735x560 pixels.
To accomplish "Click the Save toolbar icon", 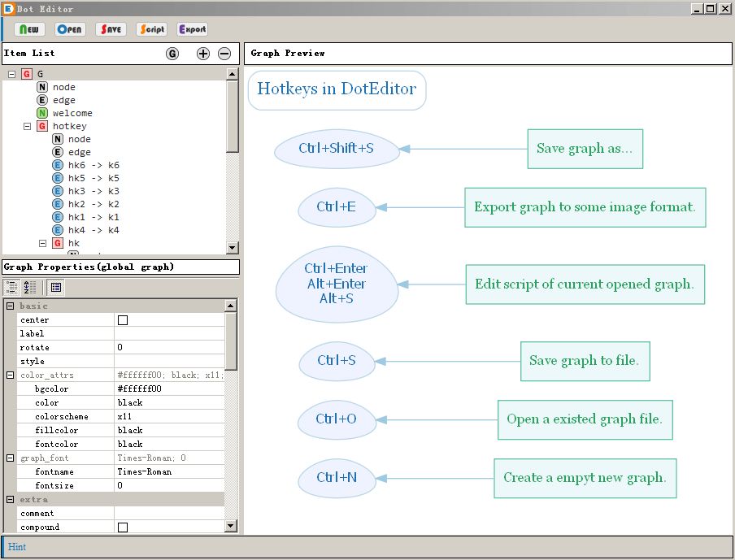I will (x=111, y=28).
